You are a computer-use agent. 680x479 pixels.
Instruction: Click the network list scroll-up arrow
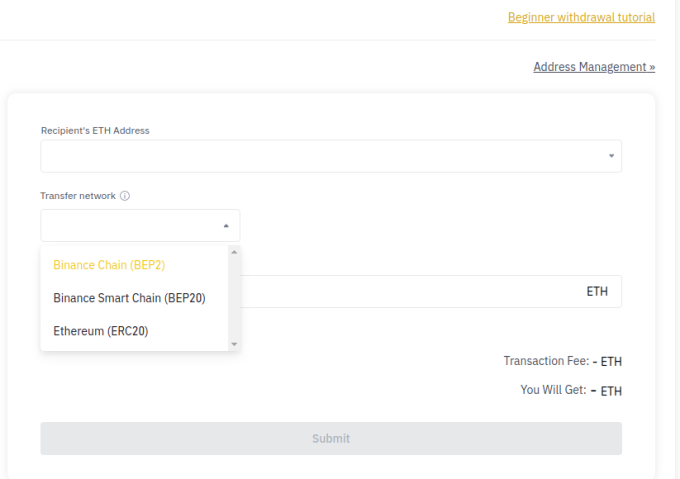pyautogui.click(x=234, y=252)
